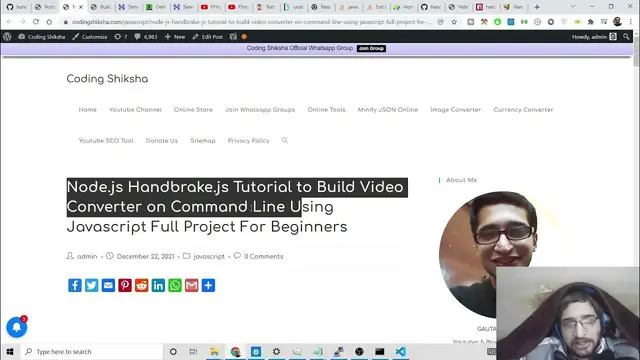
Task: Share the post on Facebook
Action: point(75,285)
